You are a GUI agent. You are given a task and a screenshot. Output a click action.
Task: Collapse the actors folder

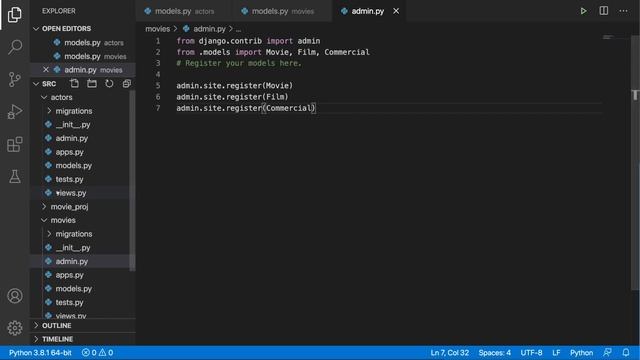[82, 97]
